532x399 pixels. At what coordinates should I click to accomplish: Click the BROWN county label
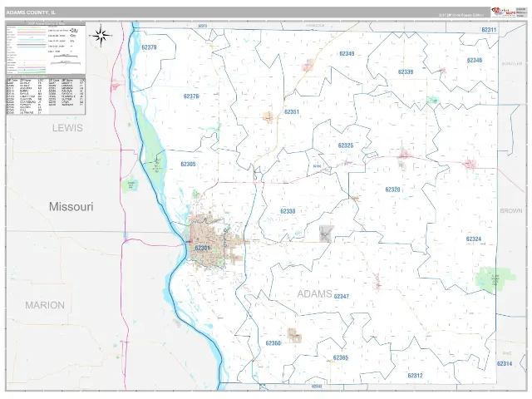point(511,210)
